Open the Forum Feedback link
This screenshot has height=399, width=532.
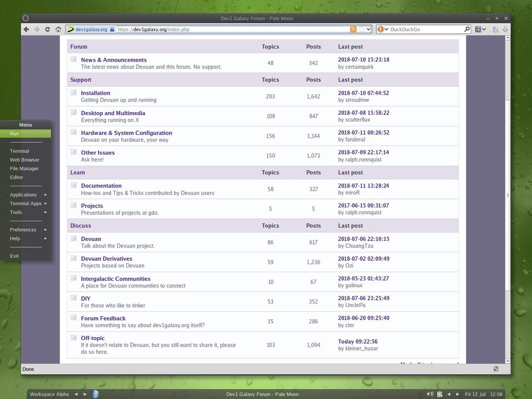point(103,318)
